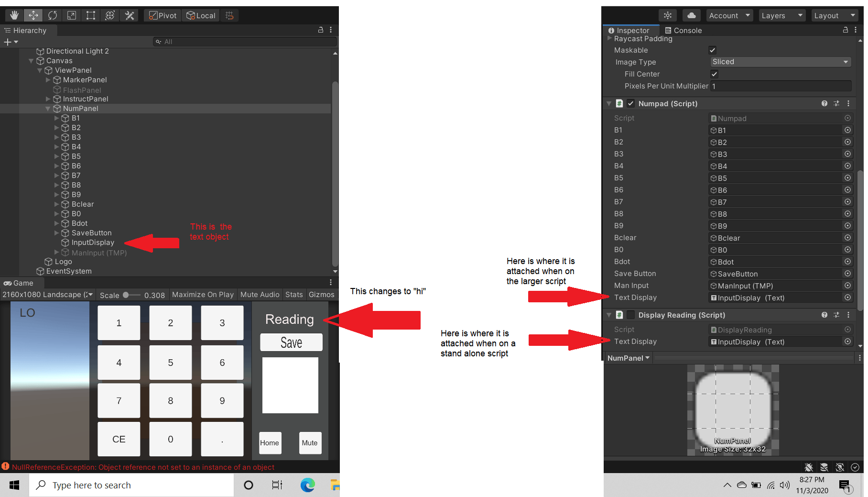
Task: Disable the Numpad script checkbox
Action: click(x=631, y=103)
